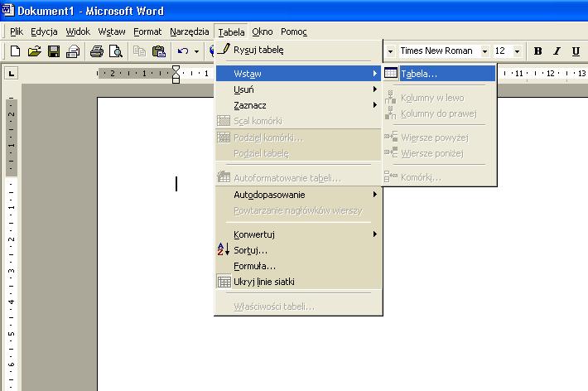Open the Undo history dropdown arrow
Screen dimensions: 588x391
(196, 51)
